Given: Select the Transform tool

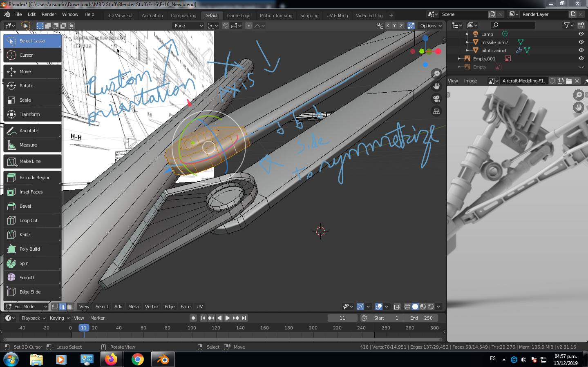Looking at the screenshot, I should click(32, 114).
